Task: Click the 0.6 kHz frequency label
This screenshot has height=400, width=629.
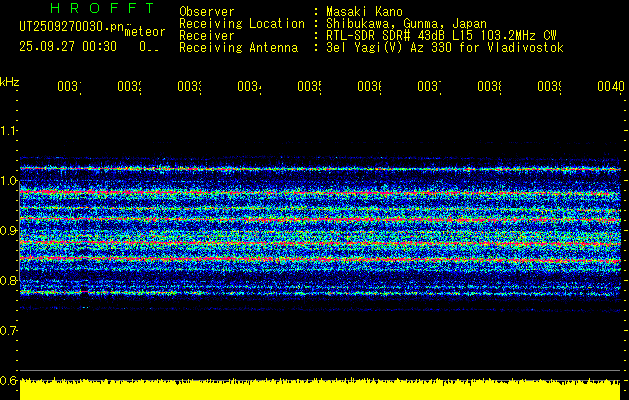Action: tap(8, 380)
